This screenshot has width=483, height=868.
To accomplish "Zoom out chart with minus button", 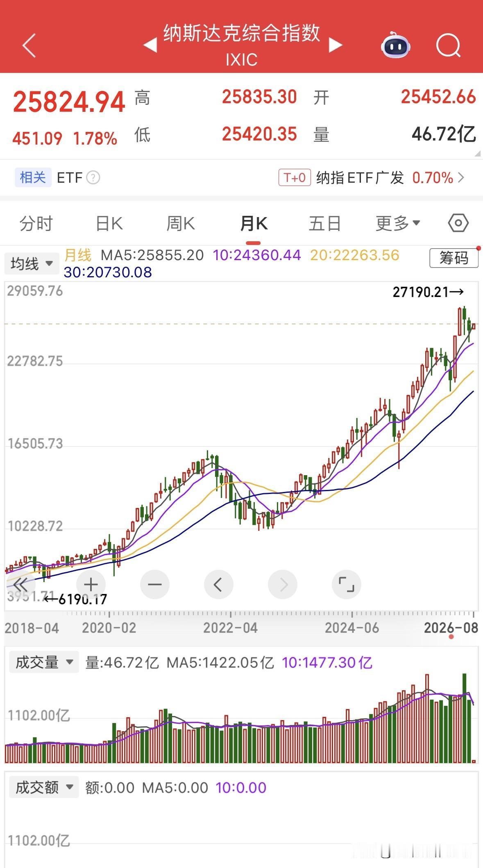I will tap(155, 585).
